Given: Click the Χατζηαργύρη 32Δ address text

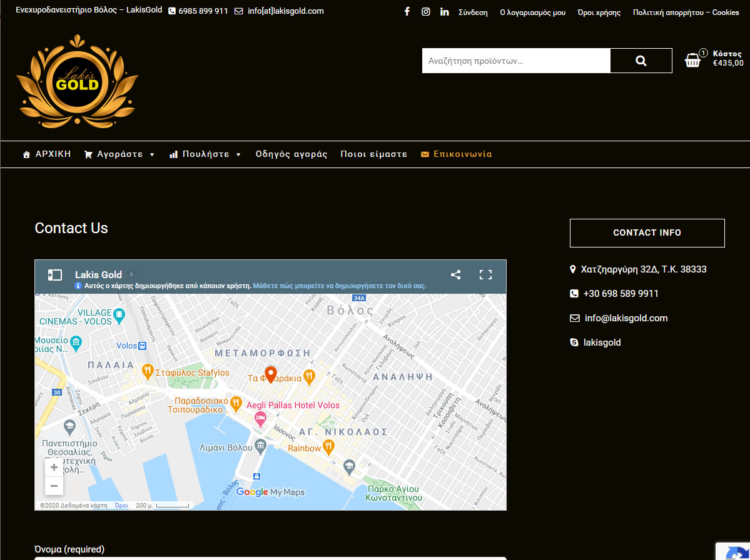Looking at the screenshot, I should point(644,269).
